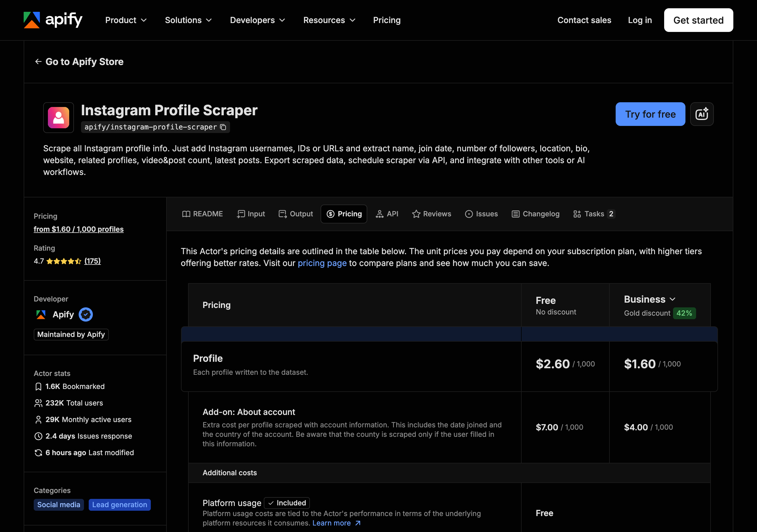This screenshot has width=757, height=532.
Task: Click the Try for free button
Action: pos(650,114)
